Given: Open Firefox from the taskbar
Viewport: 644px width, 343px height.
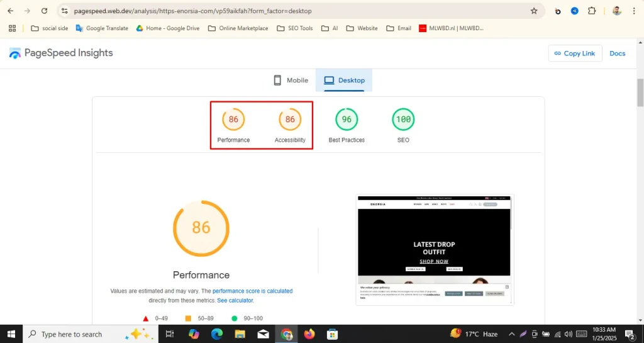Looking at the screenshot, I should pos(309,334).
